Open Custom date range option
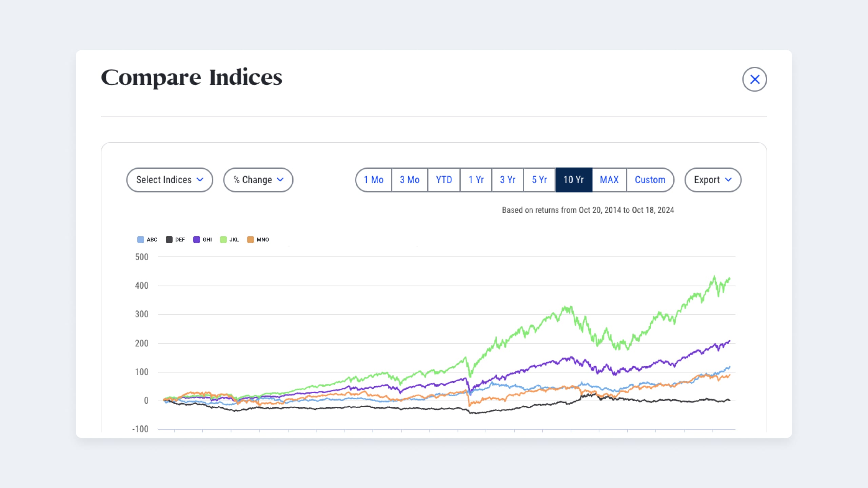The image size is (868, 488). coord(650,180)
